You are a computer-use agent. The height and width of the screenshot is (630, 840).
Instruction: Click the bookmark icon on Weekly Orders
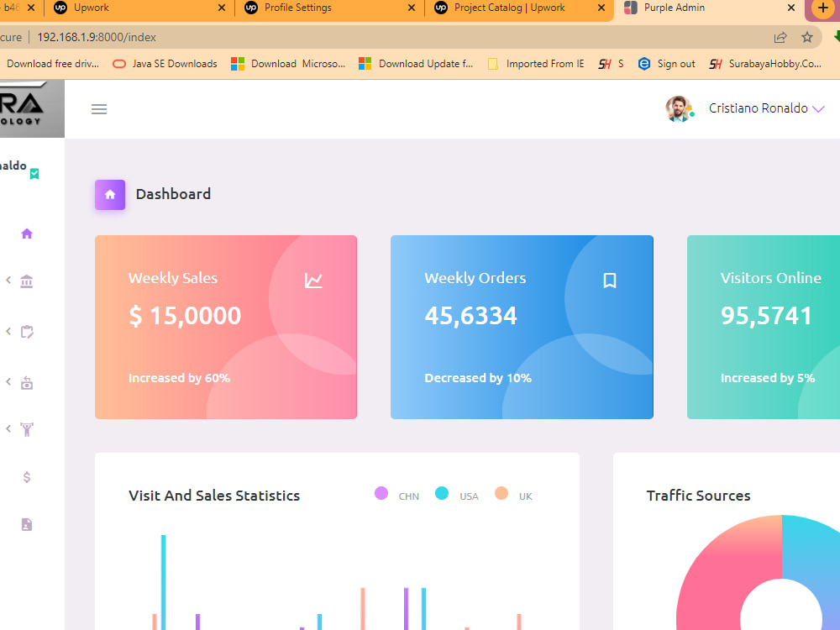[610, 281]
